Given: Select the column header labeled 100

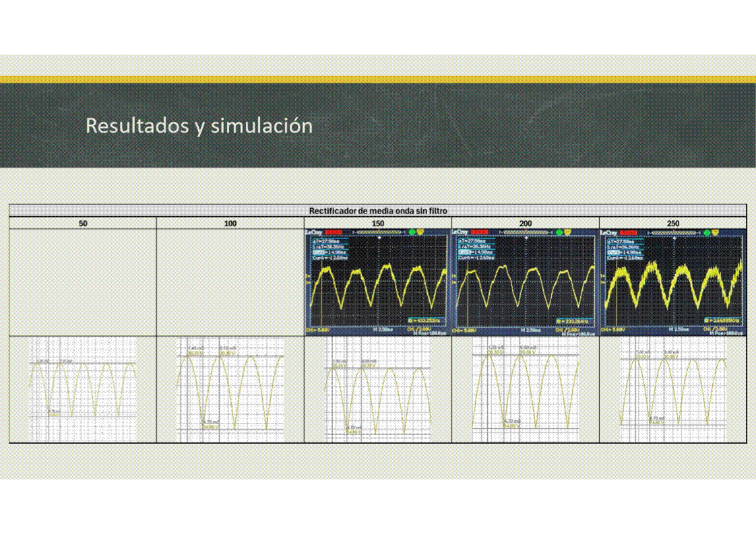Looking at the screenshot, I should tap(230, 224).
